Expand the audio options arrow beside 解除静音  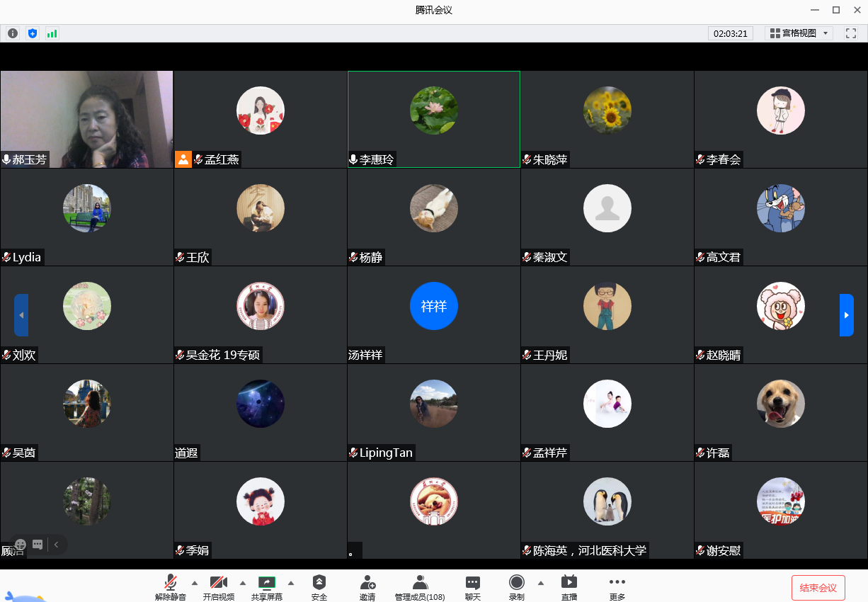tap(195, 583)
